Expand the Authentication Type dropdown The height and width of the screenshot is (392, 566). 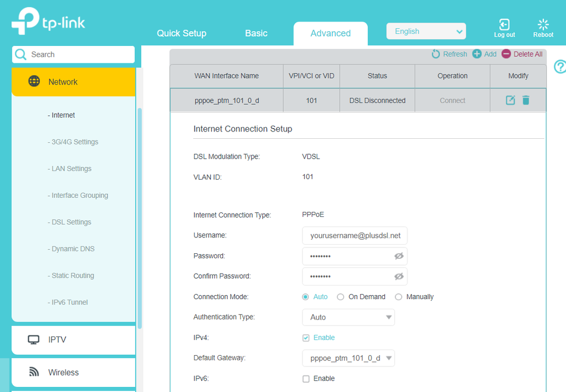coord(348,317)
